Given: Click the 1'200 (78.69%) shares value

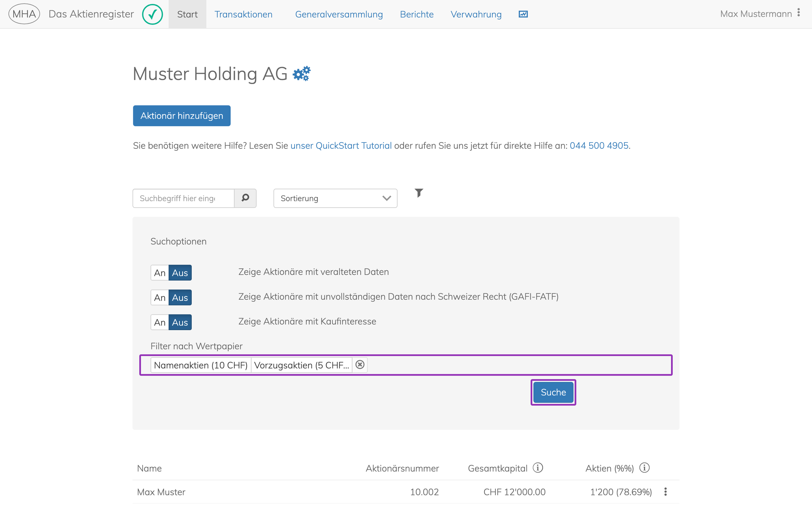Looking at the screenshot, I should click(x=621, y=492).
